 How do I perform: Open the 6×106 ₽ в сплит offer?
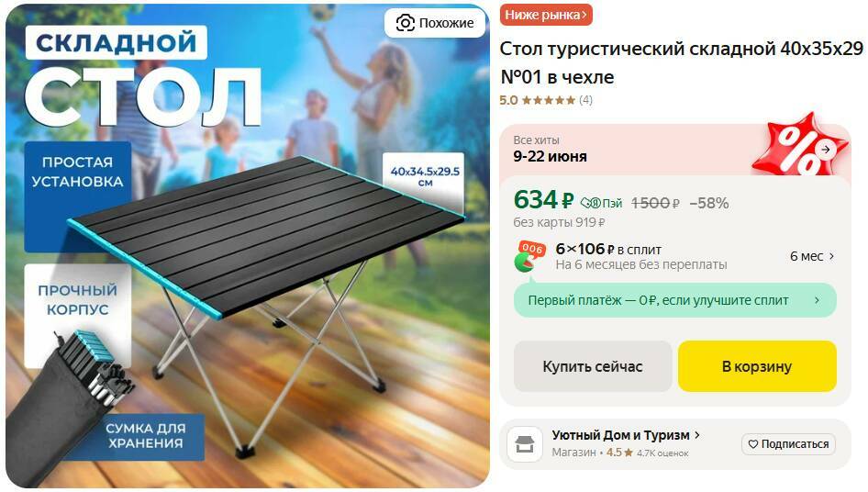click(641, 256)
